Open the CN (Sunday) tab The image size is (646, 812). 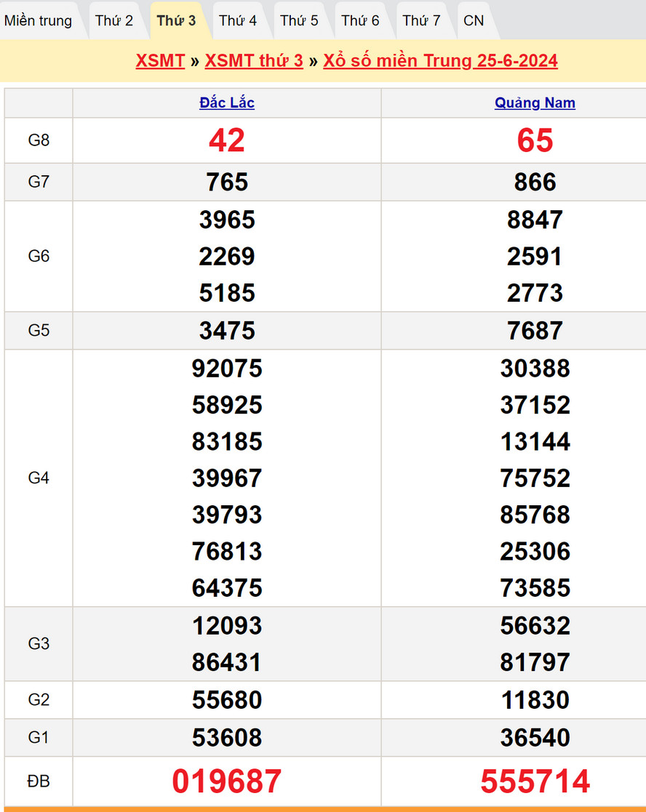pos(474,20)
